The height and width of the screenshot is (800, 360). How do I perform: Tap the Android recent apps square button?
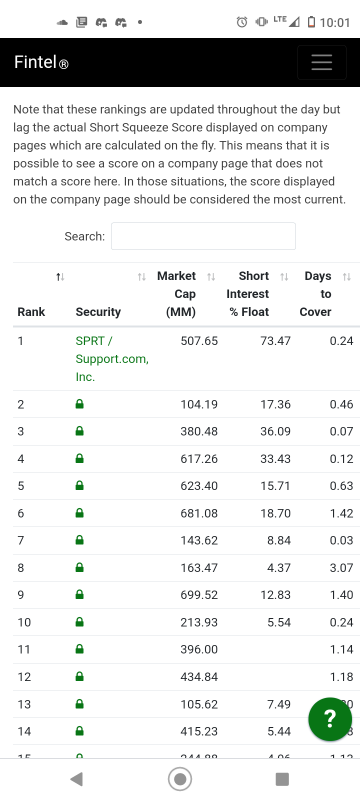(x=282, y=779)
